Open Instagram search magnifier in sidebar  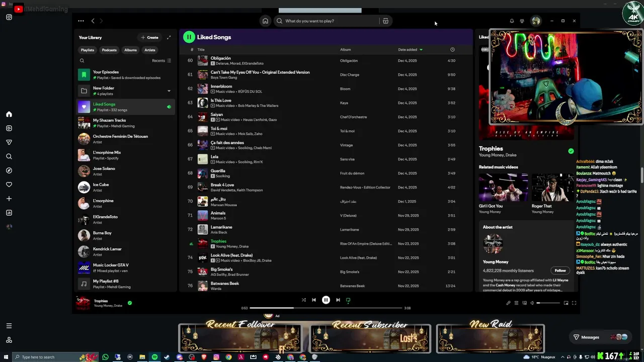coord(9,156)
